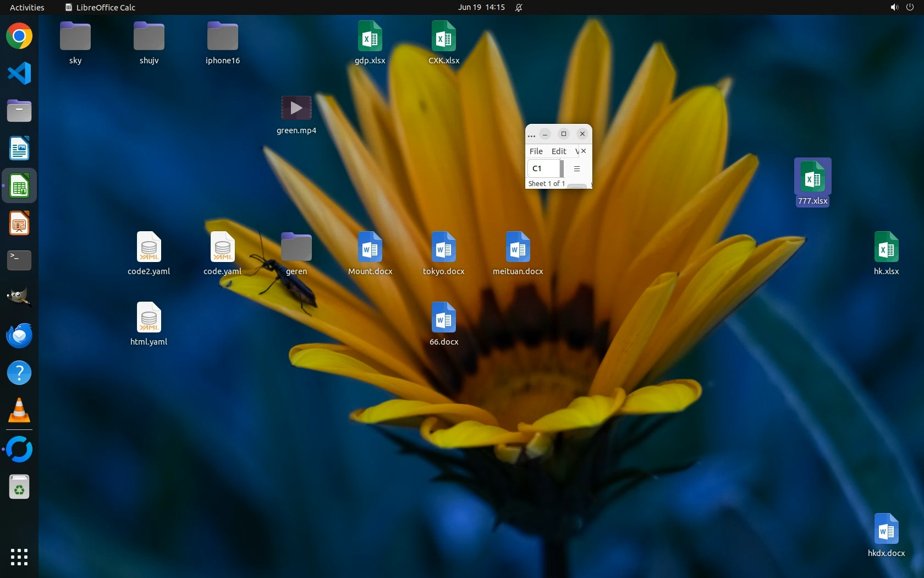Open the File menu in Calc

[536, 151]
